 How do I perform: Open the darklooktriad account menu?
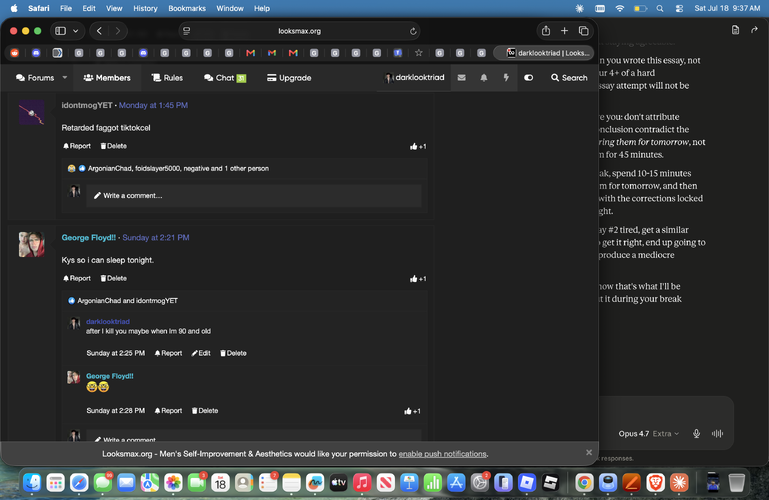click(414, 77)
